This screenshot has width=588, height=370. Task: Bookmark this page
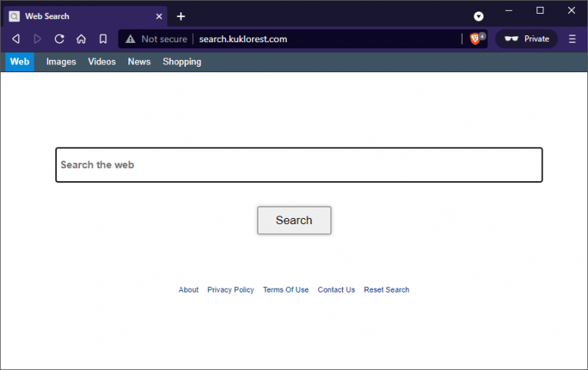pos(103,39)
